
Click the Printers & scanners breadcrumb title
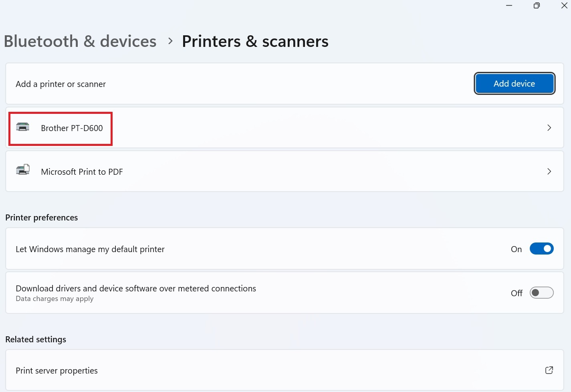[255, 41]
